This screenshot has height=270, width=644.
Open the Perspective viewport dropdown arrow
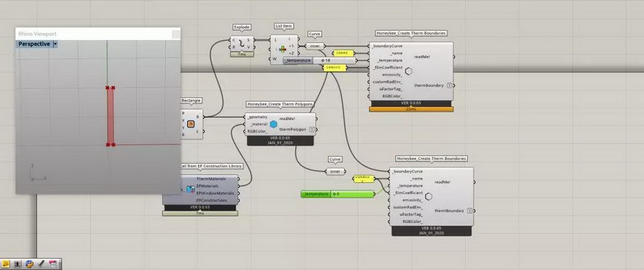pos(55,44)
